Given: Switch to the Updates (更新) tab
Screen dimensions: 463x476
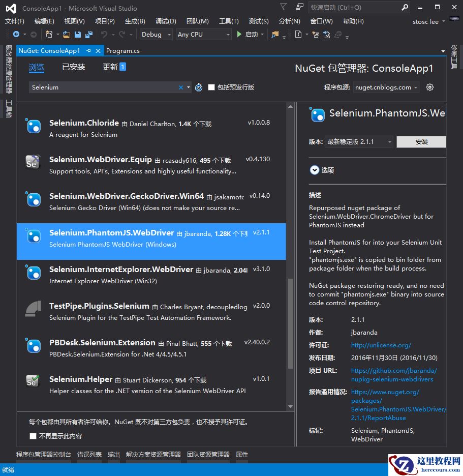Looking at the screenshot, I should (x=114, y=67).
